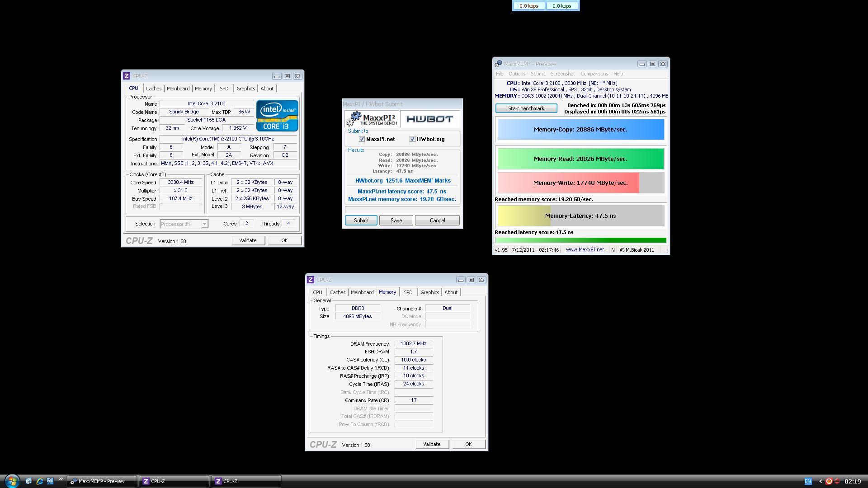Click the EN language indicator in tray
Image resolution: width=868 pixels, height=488 pixels.
click(808, 481)
